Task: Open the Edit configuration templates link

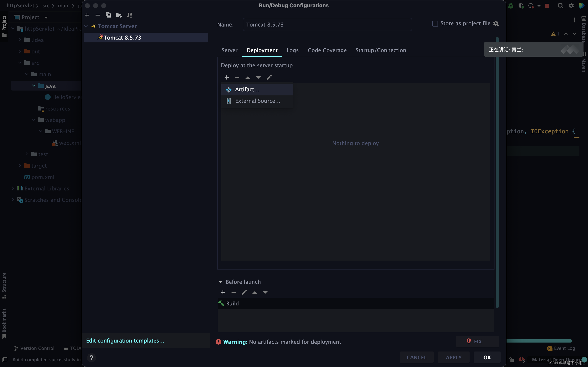Action: [125, 340]
